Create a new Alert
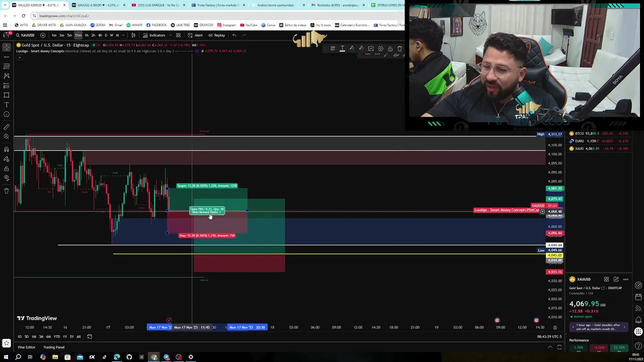 [195, 35]
